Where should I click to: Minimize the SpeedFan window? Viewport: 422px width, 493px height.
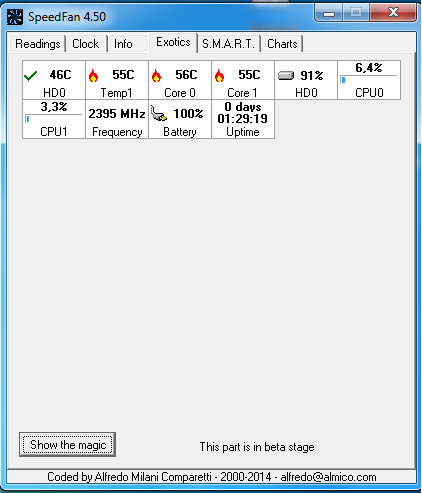point(329,14)
